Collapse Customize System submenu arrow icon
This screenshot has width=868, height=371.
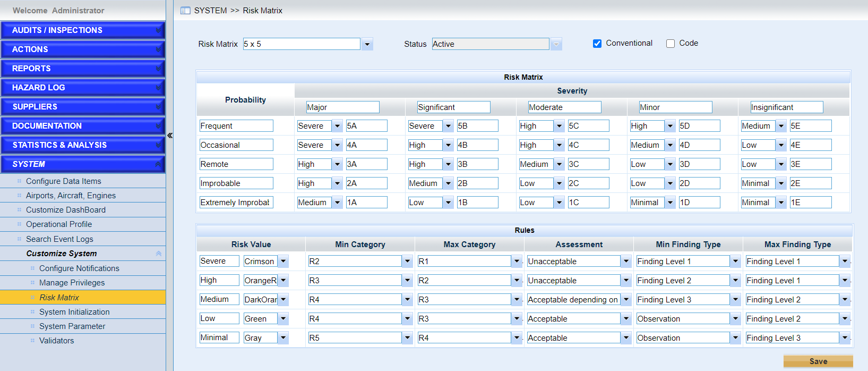[158, 254]
